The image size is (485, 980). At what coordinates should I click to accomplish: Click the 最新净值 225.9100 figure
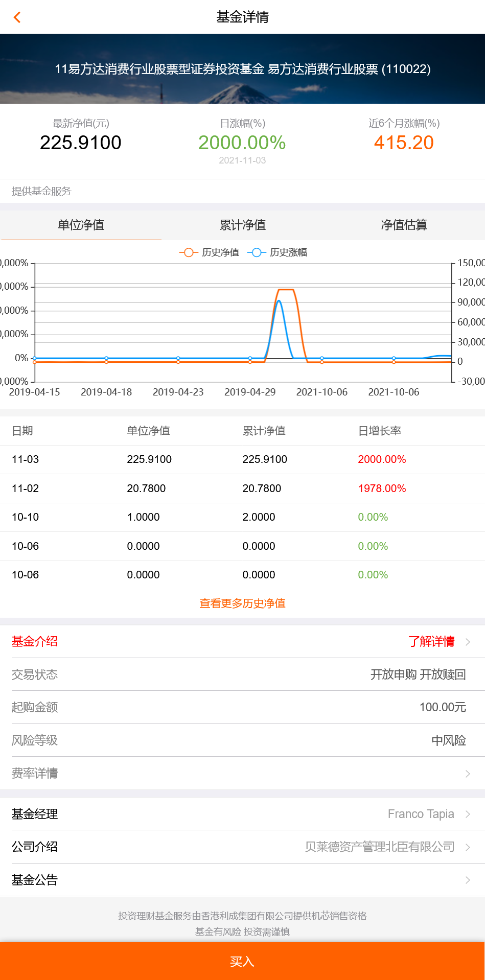point(81,143)
